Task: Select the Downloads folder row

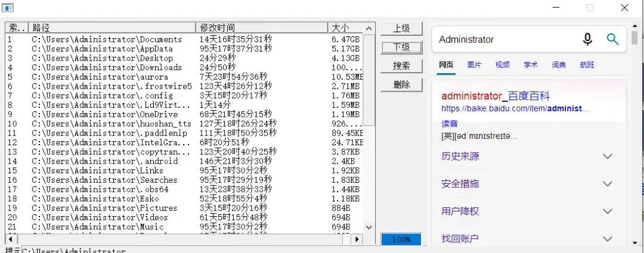Action: [x=184, y=67]
